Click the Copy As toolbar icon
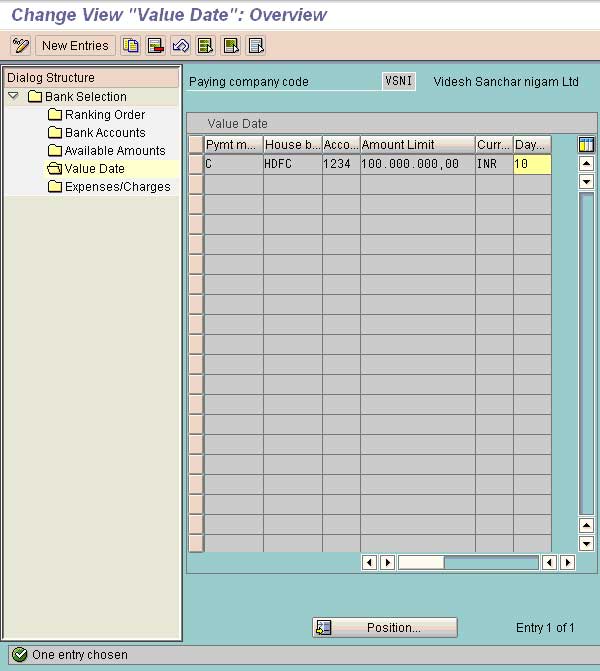The width and height of the screenshot is (600, 671). coord(131,45)
